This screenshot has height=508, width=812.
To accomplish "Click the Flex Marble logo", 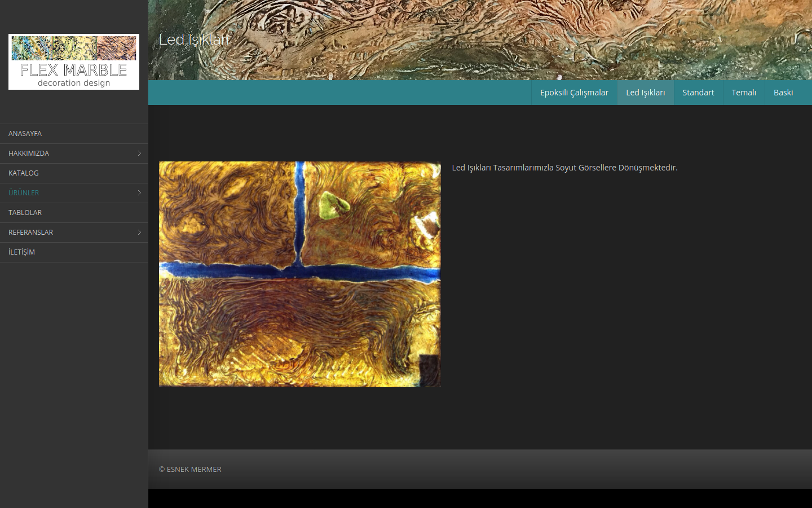I will point(74,62).
